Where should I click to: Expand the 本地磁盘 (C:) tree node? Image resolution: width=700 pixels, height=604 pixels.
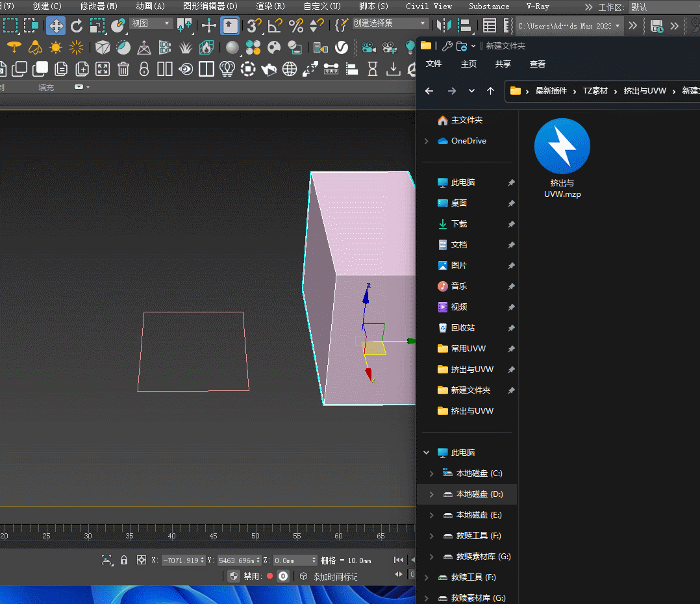tap(431, 473)
